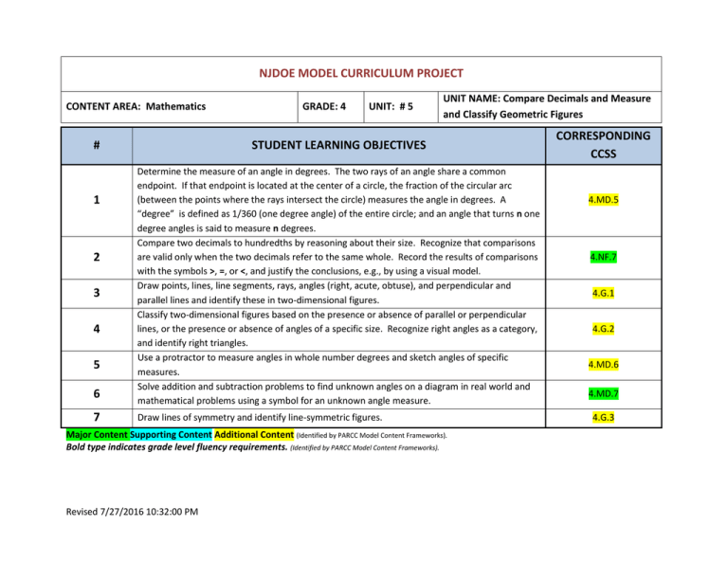Select the UNIT NAME Compare Decimals cell
The image size is (728, 562).
click(x=550, y=107)
